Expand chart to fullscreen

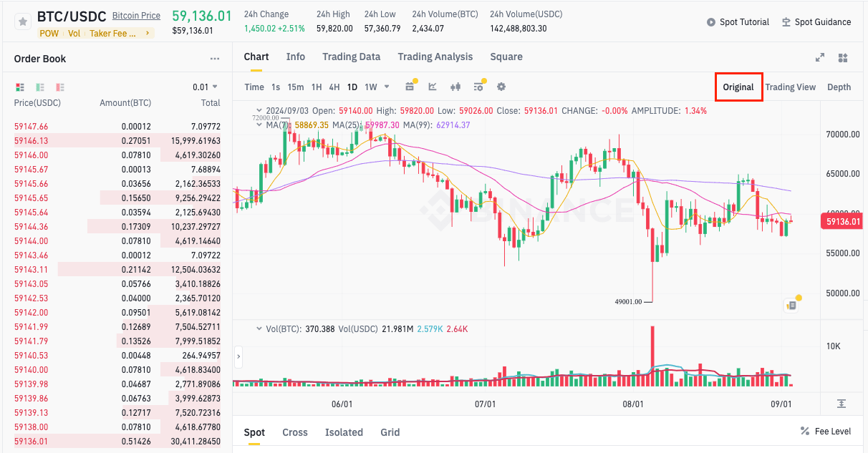click(x=820, y=58)
